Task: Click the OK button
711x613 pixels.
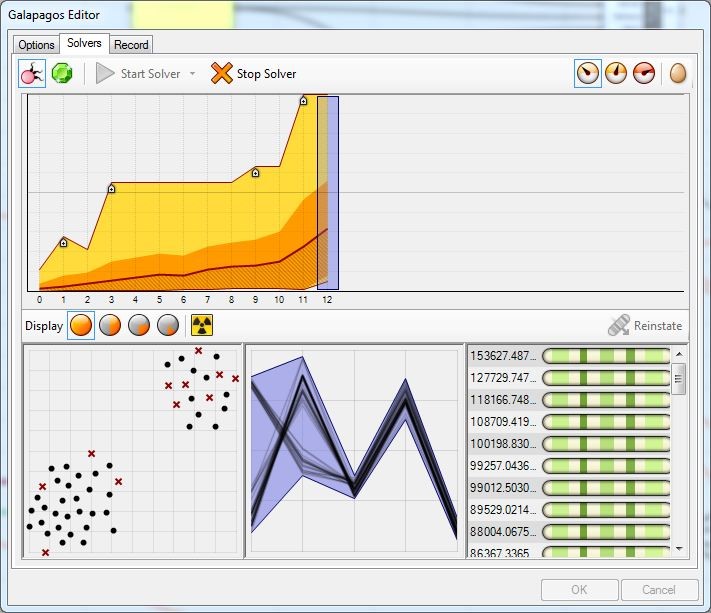Action: coord(580,590)
